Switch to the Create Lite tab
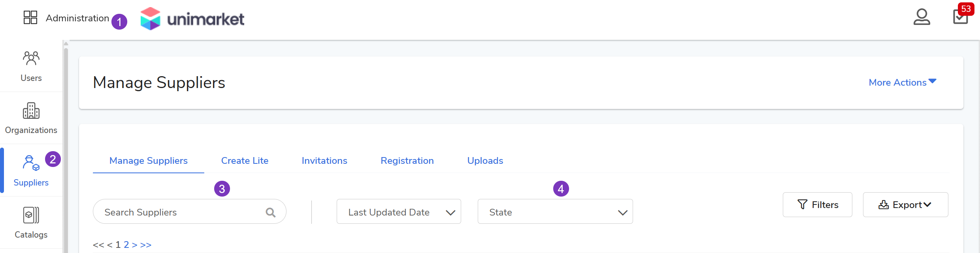 [x=245, y=161]
